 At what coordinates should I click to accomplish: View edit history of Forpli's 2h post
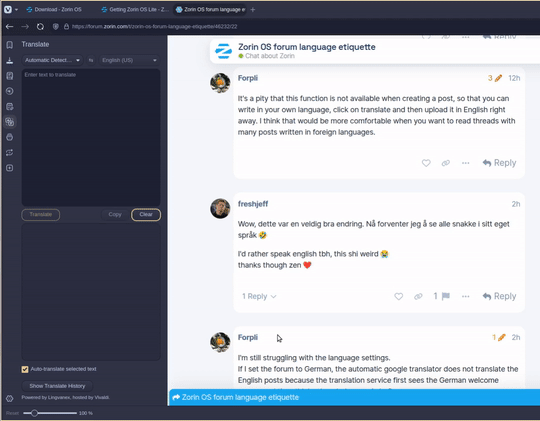click(498, 337)
